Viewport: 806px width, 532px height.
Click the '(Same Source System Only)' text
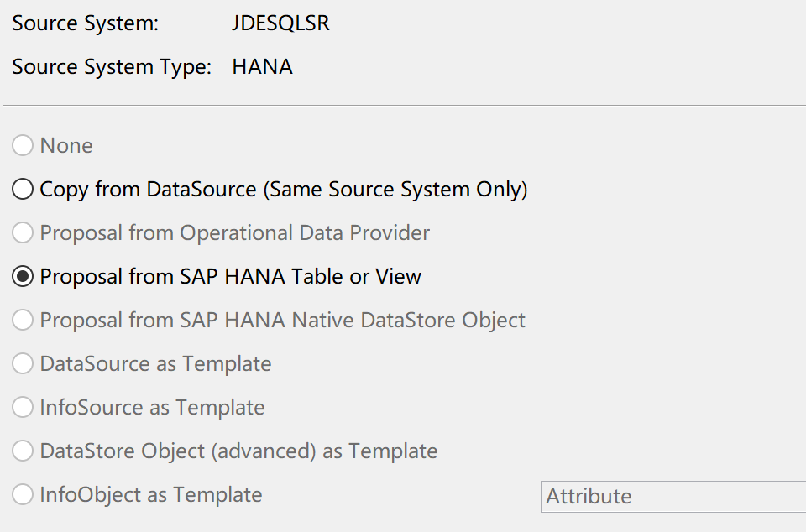(x=395, y=190)
